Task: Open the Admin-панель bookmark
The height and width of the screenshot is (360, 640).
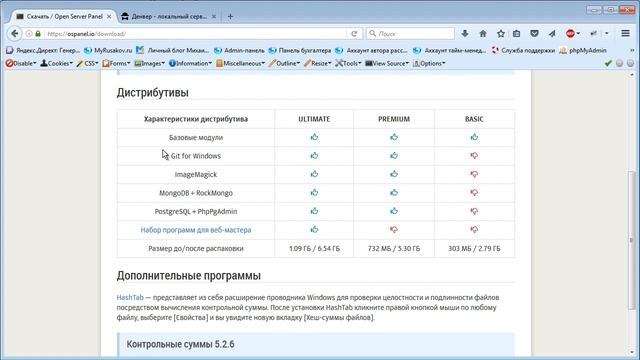Action: [240, 50]
